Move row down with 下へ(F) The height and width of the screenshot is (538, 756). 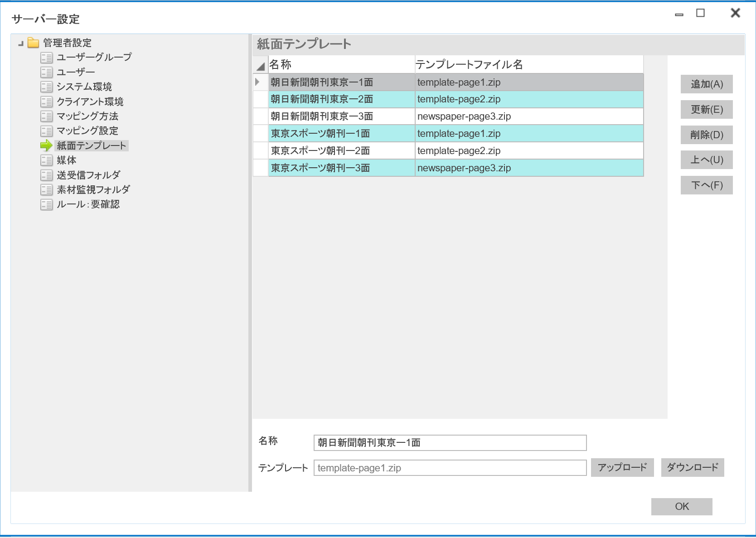pyautogui.click(x=707, y=185)
